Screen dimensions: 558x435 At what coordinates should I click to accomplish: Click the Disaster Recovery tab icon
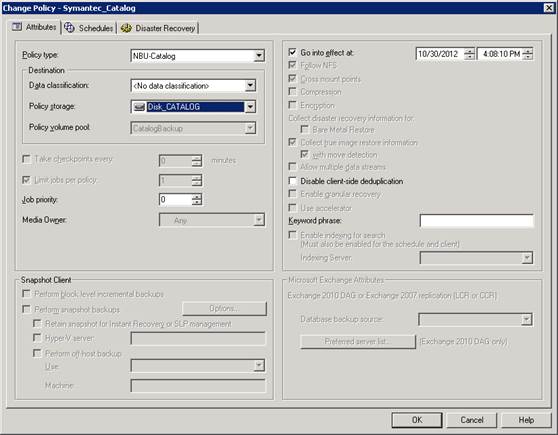126,28
